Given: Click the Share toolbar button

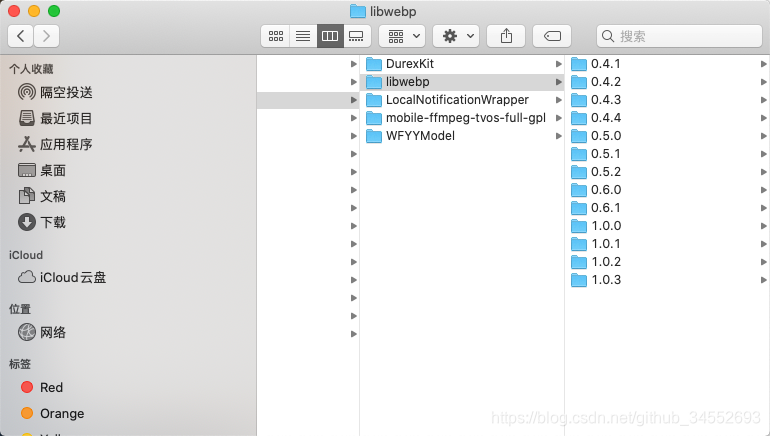Looking at the screenshot, I should pyautogui.click(x=506, y=36).
